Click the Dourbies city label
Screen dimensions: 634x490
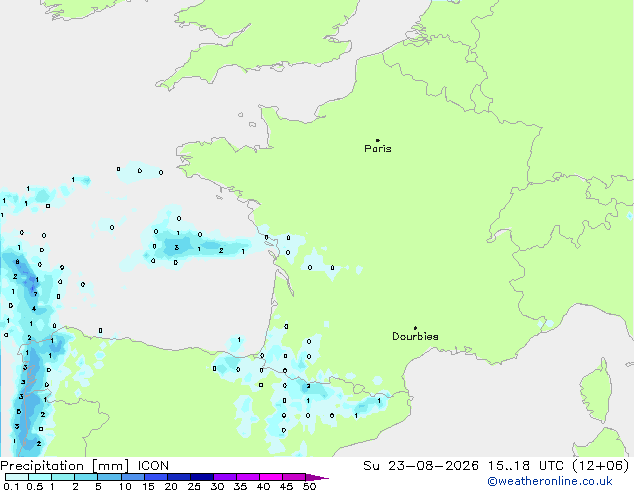(415, 336)
